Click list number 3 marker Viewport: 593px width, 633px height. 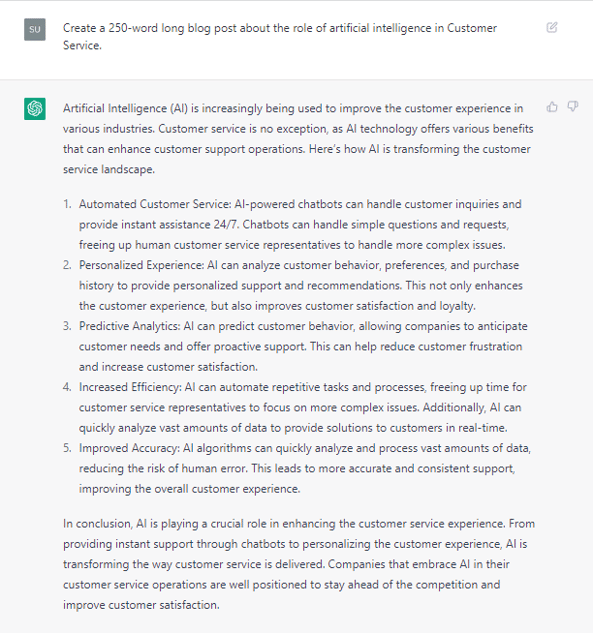[x=67, y=326]
